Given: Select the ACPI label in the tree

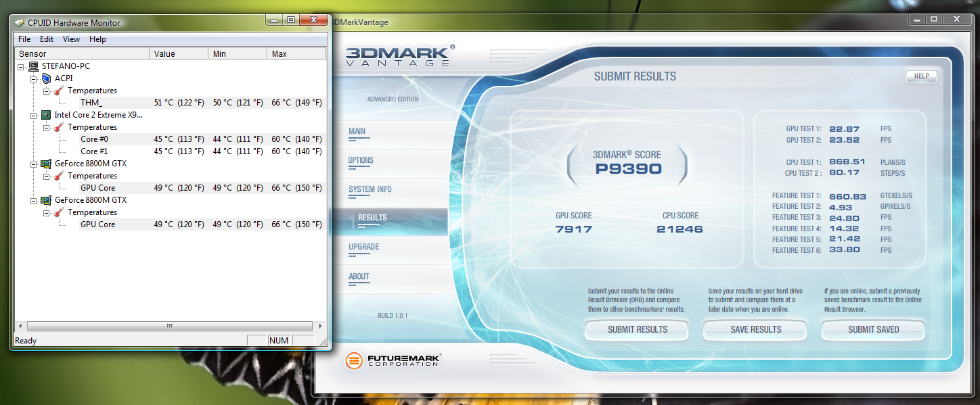Looking at the screenshot, I should 64,78.
